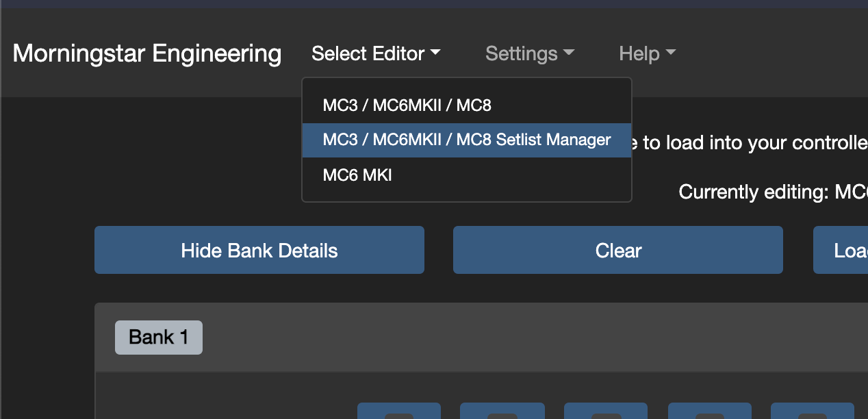Click the Morningstar Engineering brand title
This screenshot has width=868, height=419.
(147, 53)
